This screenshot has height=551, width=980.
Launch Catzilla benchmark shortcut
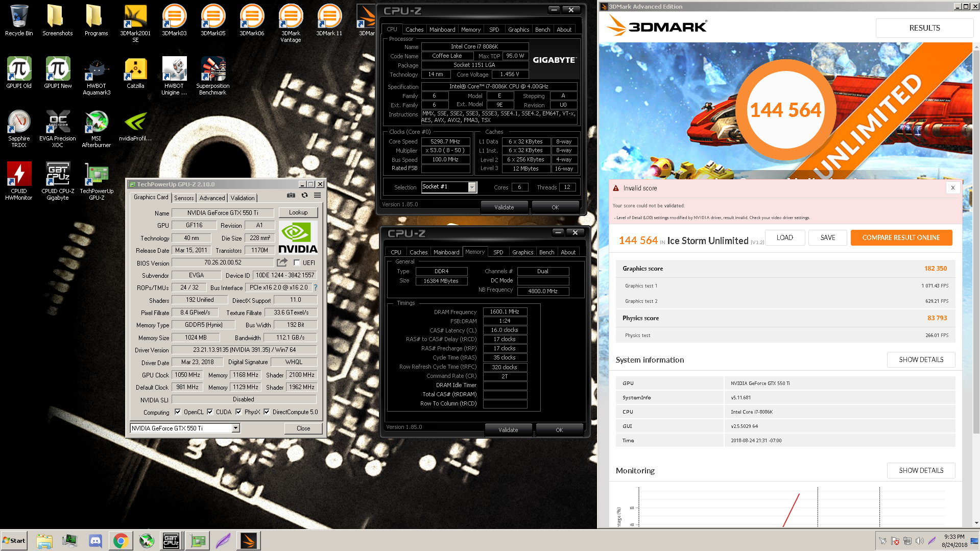coord(135,73)
